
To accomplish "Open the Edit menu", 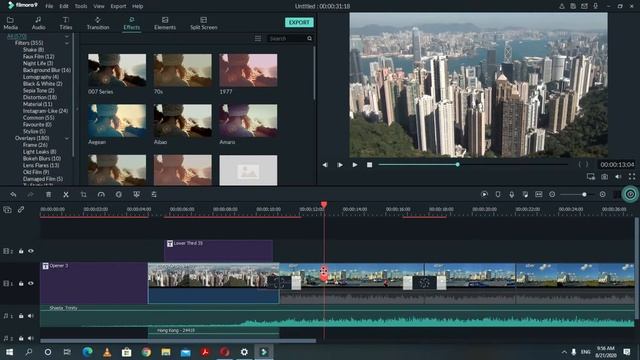I will point(64,6).
